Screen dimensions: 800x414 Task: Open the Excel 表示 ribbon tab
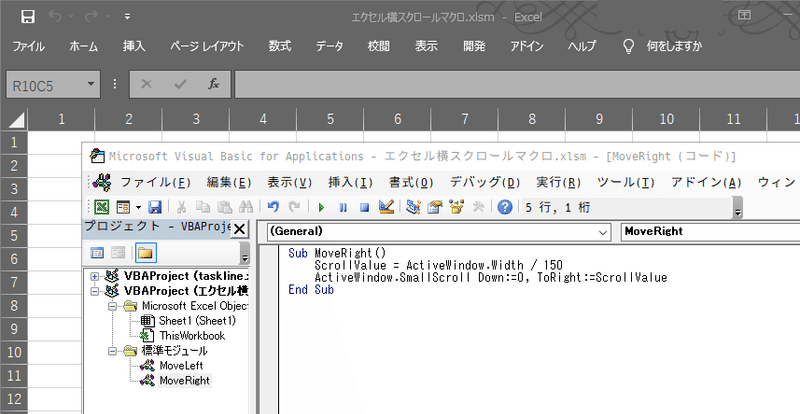pos(427,46)
